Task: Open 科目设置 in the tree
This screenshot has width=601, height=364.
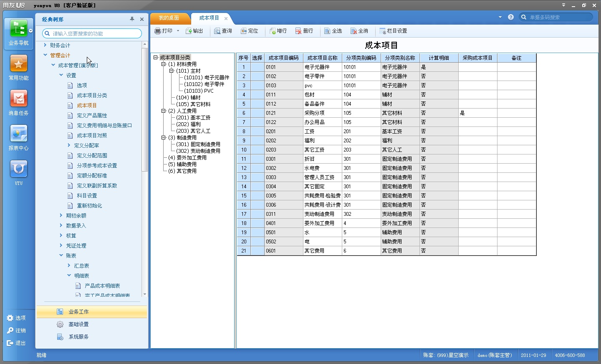Action: tap(87, 196)
